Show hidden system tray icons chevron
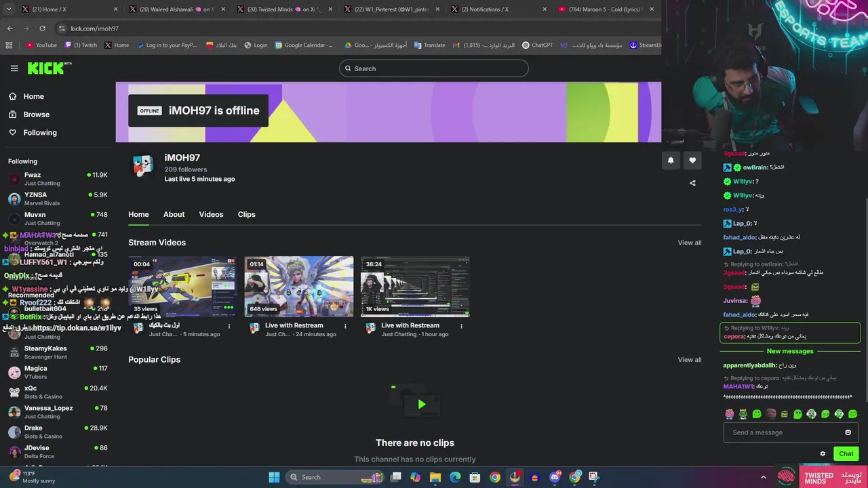Screen dimensions: 868x488 [763, 477]
